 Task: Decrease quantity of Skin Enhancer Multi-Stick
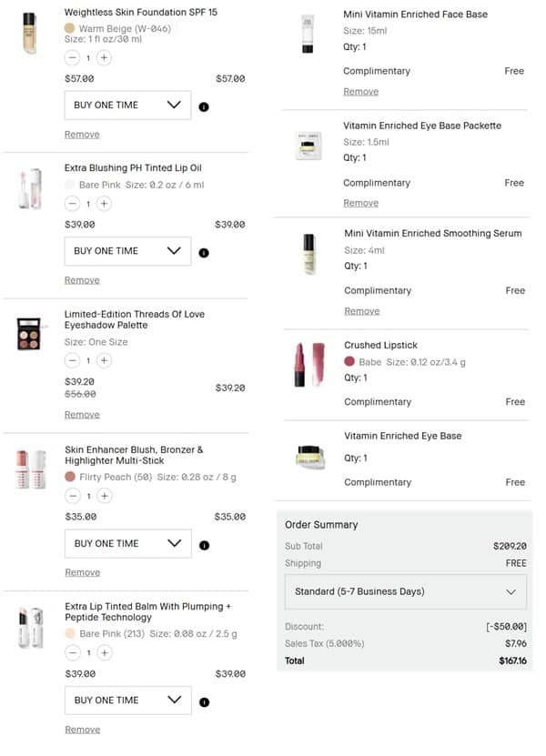(x=72, y=496)
